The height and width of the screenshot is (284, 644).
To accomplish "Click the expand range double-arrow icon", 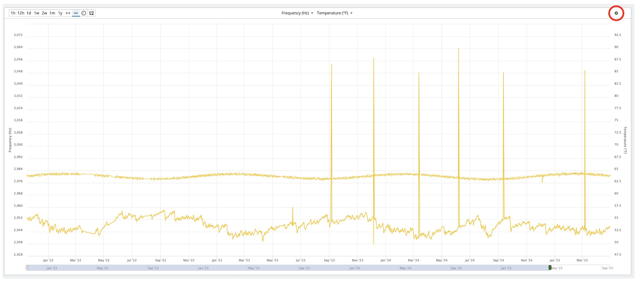I will pyautogui.click(x=68, y=13).
